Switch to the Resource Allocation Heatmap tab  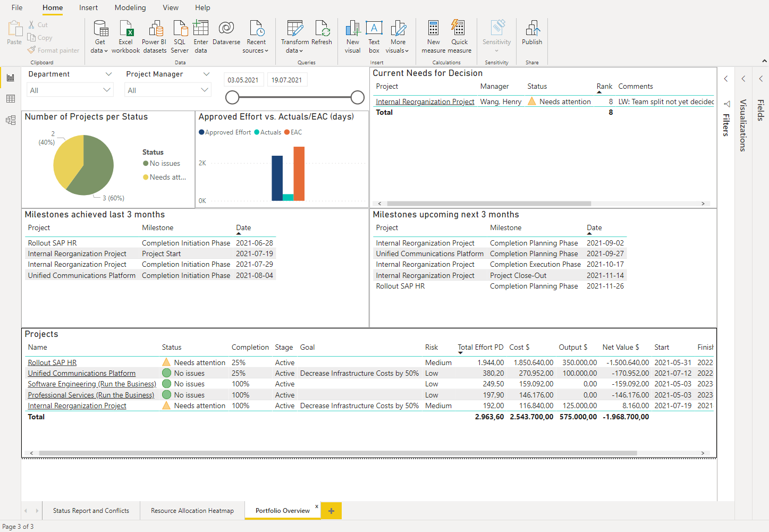pyautogui.click(x=192, y=510)
